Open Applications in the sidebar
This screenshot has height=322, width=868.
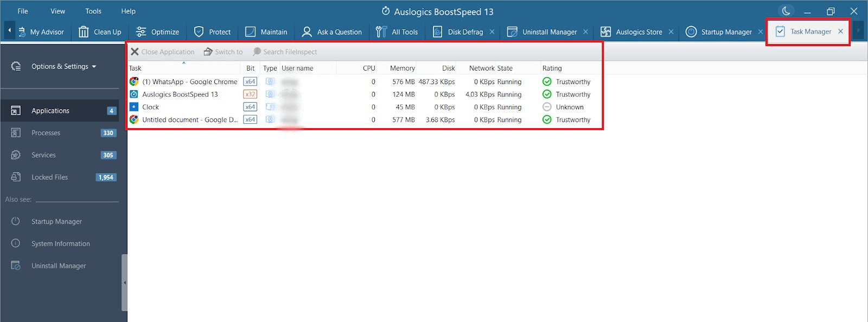pos(60,111)
